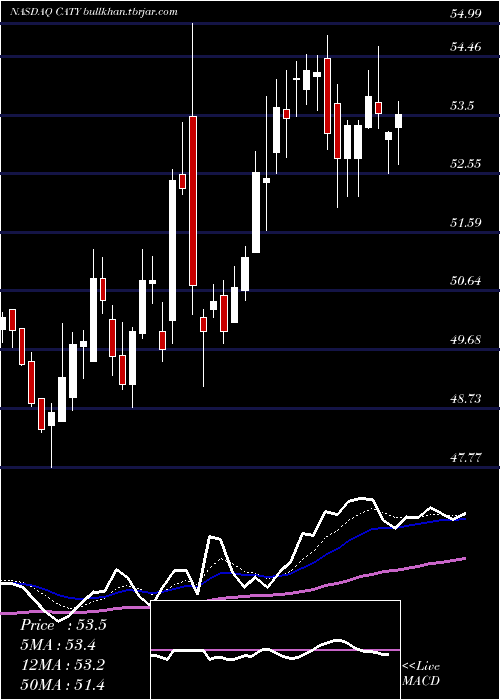Image resolution: width=500 pixels, height=700 pixels.
Task: Click the 50.64 price axis label
Action: point(466,281)
